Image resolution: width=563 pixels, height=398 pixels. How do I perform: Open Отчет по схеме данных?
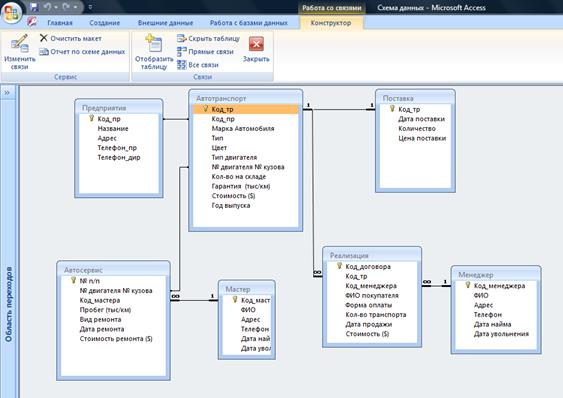[x=82, y=52]
